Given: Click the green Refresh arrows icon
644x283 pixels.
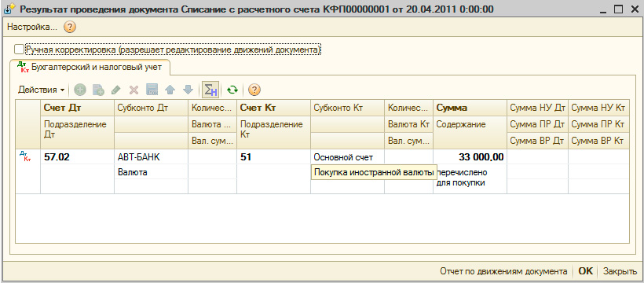Looking at the screenshot, I should [232, 90].
